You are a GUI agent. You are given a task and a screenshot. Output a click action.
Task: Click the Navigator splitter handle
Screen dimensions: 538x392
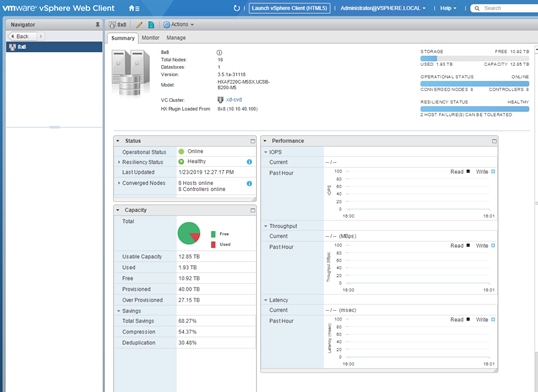(x=54, y=127)
